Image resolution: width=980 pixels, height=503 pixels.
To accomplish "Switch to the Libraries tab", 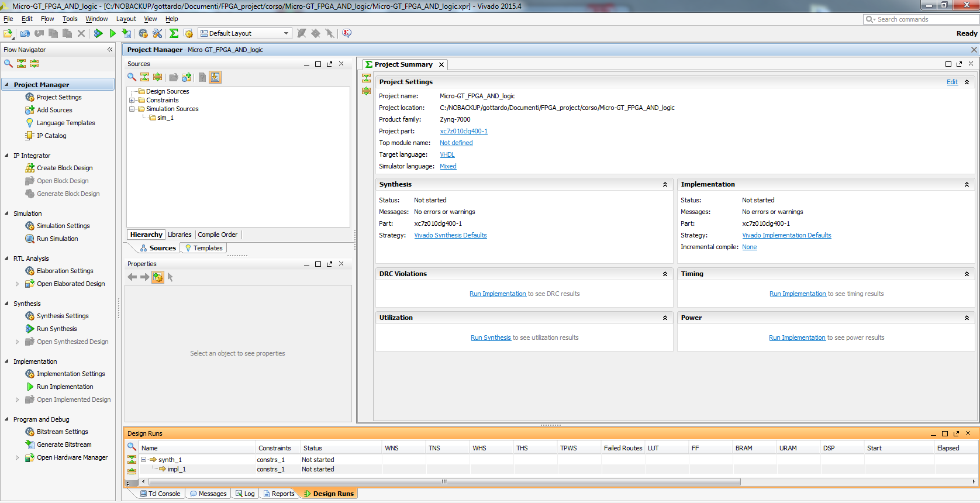I will [x=180, y=235].
